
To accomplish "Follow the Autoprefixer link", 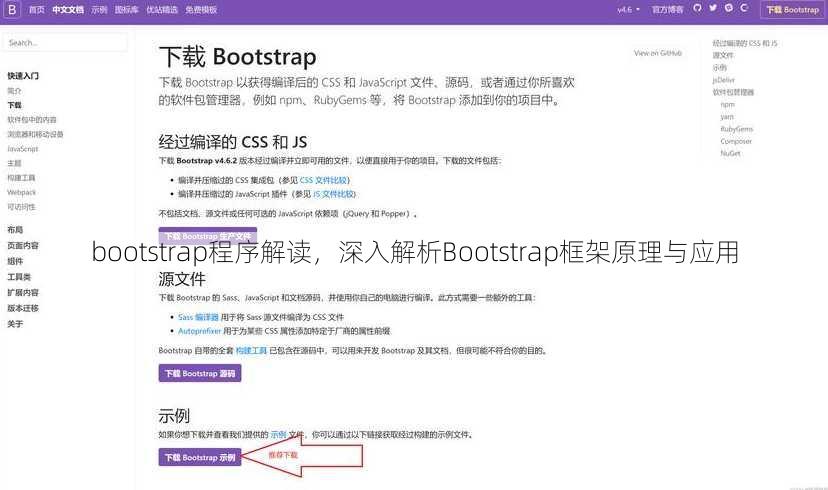I will pyautogui.click(x=200, y=331).
